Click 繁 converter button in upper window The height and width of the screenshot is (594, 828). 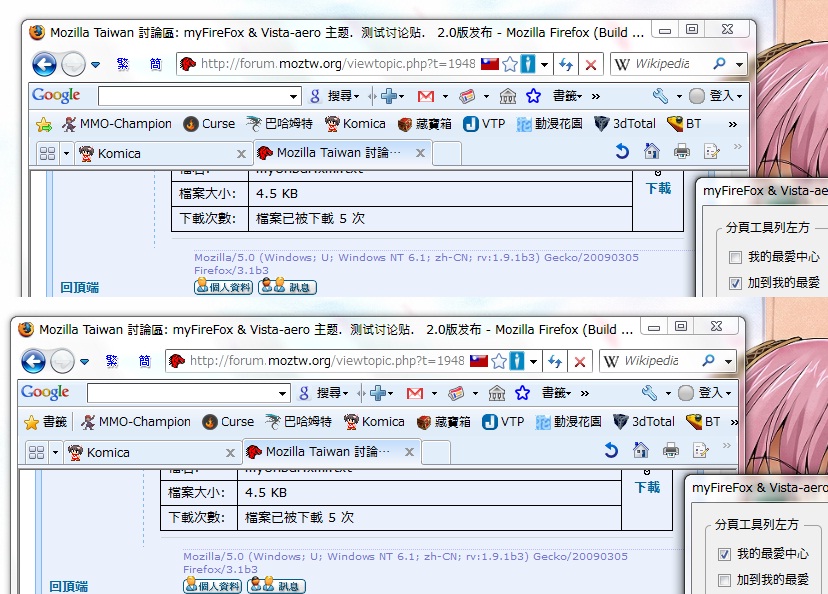[x=123, y=64]
